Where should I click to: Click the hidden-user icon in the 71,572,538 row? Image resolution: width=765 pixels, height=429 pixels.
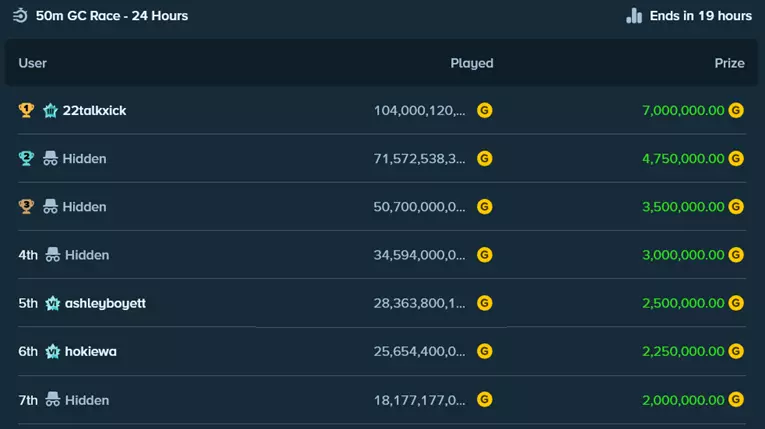(50, 158)
